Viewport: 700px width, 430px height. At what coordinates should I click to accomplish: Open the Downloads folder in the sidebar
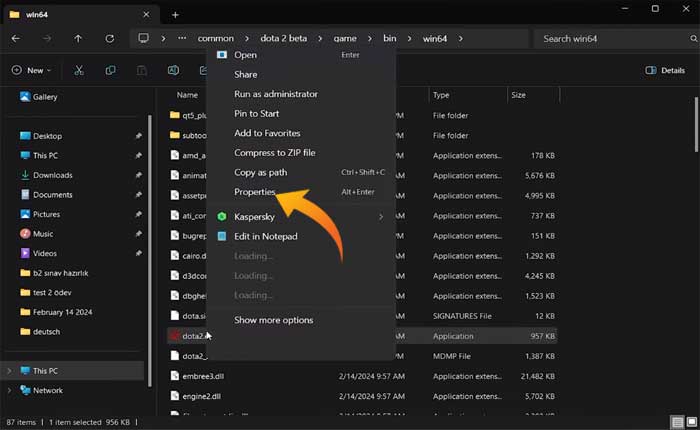pyautogui.click(x=52, y=175)
